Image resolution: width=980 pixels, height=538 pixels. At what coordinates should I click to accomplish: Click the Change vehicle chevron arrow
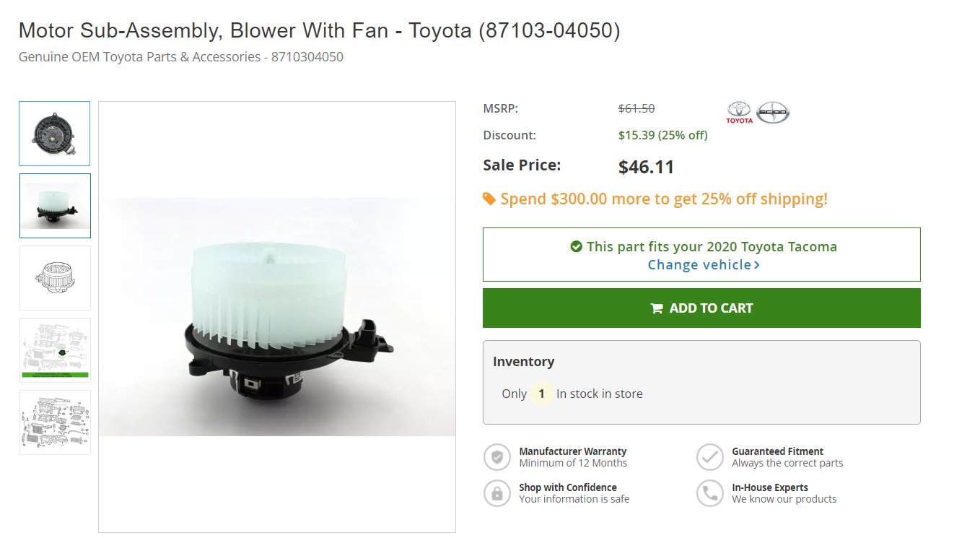click(757, 265)
